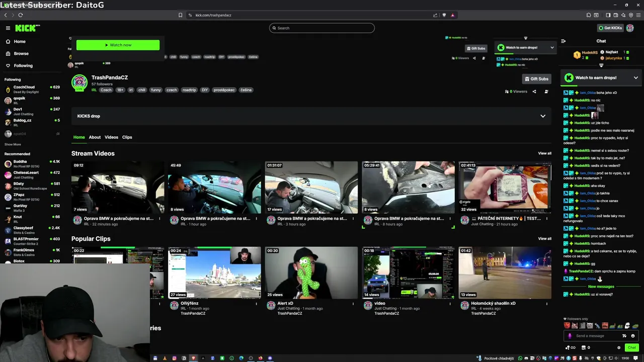
Task: Click the green Chat send button
Action: point(632,347)
